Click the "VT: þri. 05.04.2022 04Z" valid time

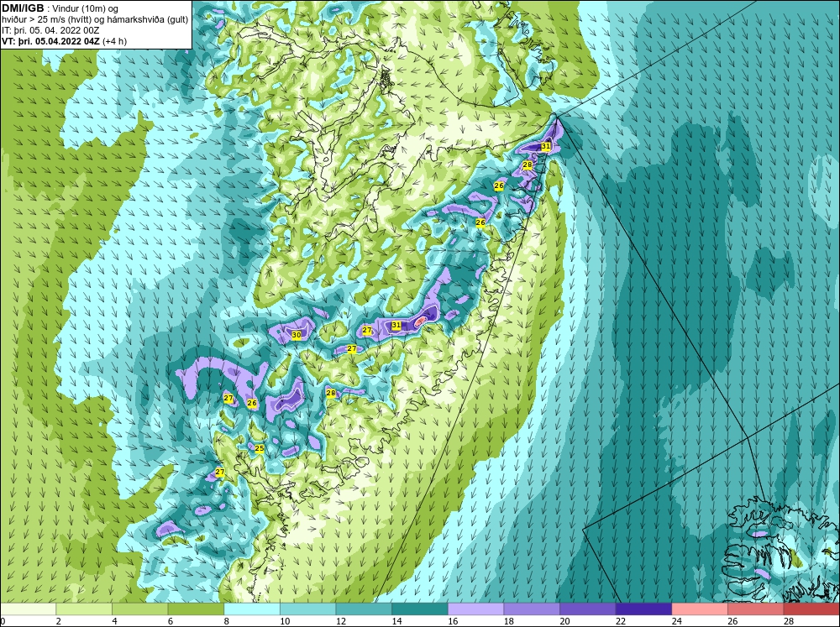tap(50, 41)
